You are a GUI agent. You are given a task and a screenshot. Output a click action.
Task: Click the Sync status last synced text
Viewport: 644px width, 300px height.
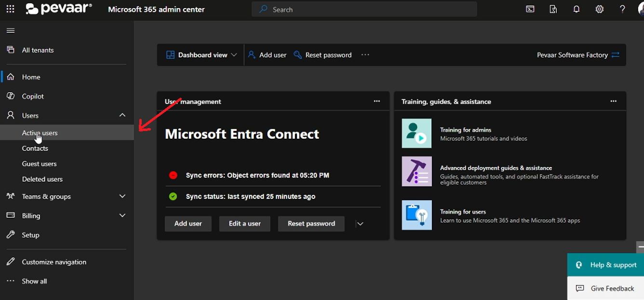pos(251,196)
